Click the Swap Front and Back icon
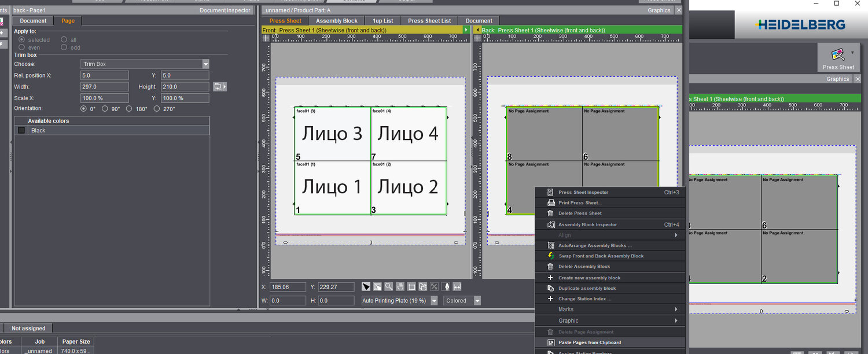This screenshot has width=868, height=354. tap(551, 256)
